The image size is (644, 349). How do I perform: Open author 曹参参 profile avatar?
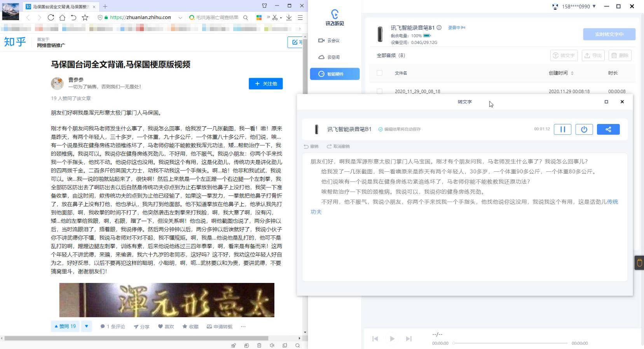click(x=57, y=83)
